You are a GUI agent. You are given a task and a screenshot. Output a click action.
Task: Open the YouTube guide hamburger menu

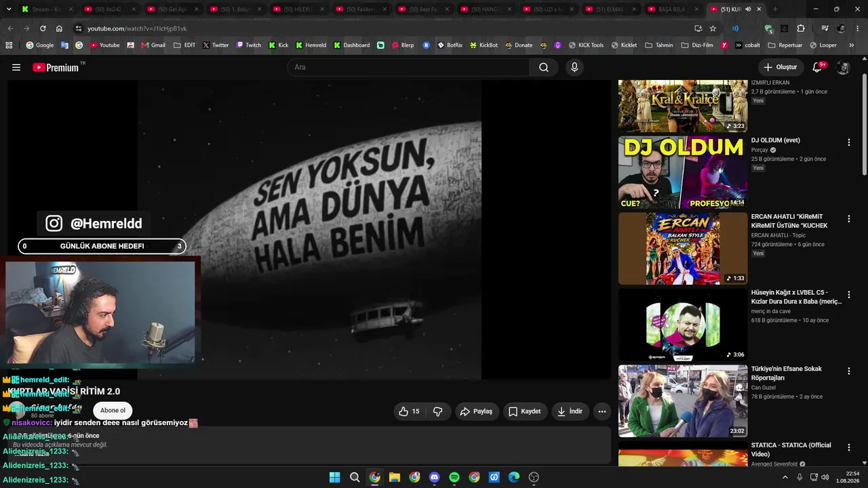(x=16, y=67)
